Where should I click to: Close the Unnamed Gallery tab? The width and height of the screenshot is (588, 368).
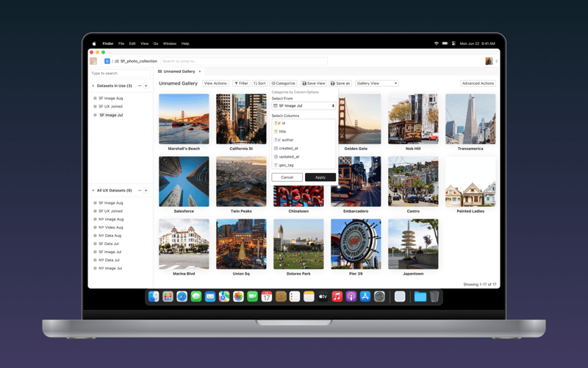coord(200,71)
